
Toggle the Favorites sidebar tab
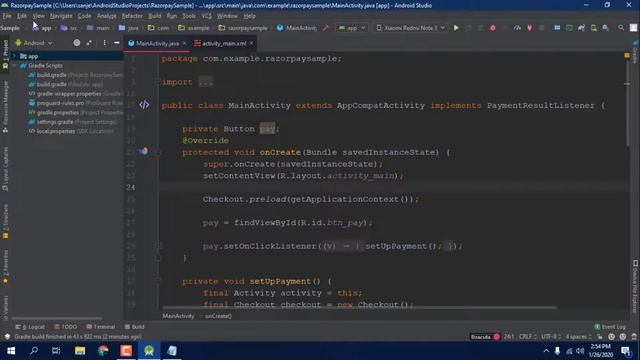[5, 267]
